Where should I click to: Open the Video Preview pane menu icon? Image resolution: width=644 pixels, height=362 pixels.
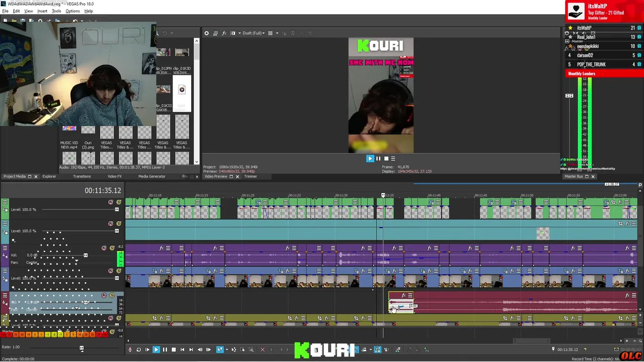tap(393, 158)
